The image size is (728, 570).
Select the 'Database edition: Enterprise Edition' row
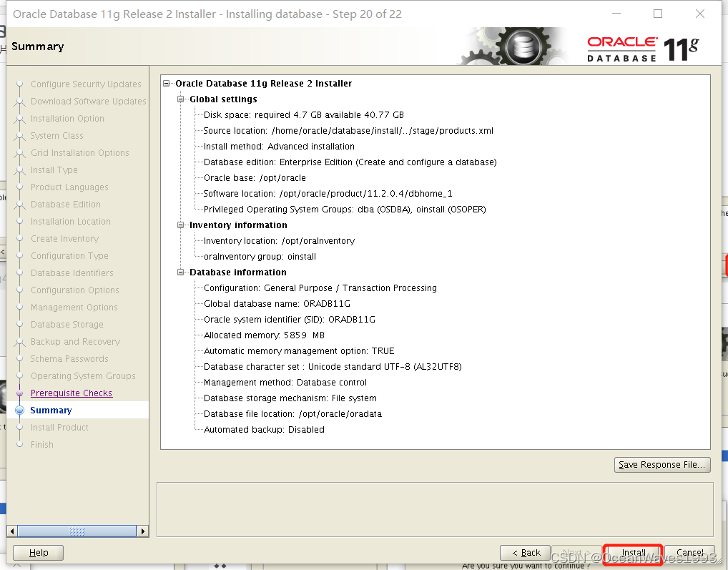pyautogui.click(x=350, y=162)
